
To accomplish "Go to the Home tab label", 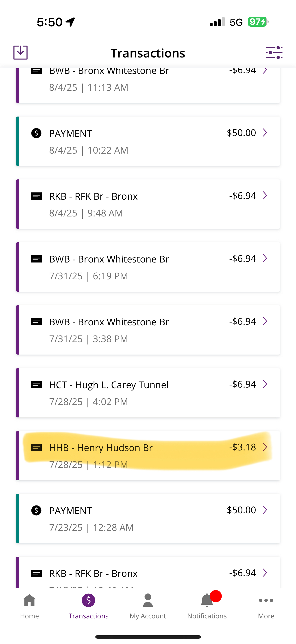I will pyautogui.click(x=29, y=616).
